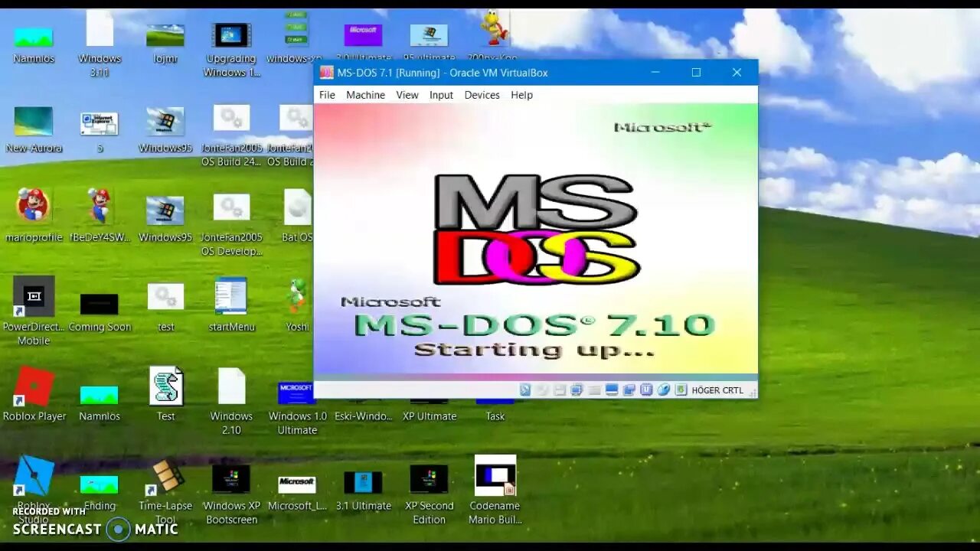Select the lowercase test gear icon
Viewport: 980px width, 551px height.
[165, 306]
